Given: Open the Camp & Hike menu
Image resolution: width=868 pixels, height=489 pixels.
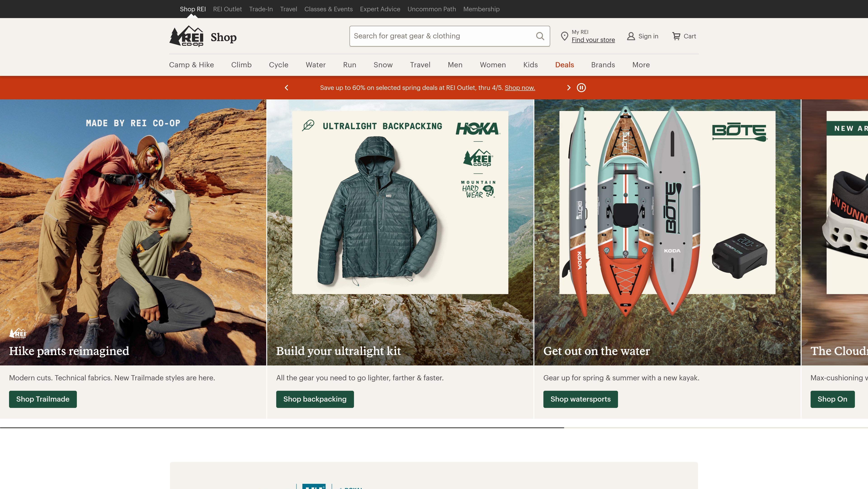Looking at the screenshot, I should coord(191,65).
